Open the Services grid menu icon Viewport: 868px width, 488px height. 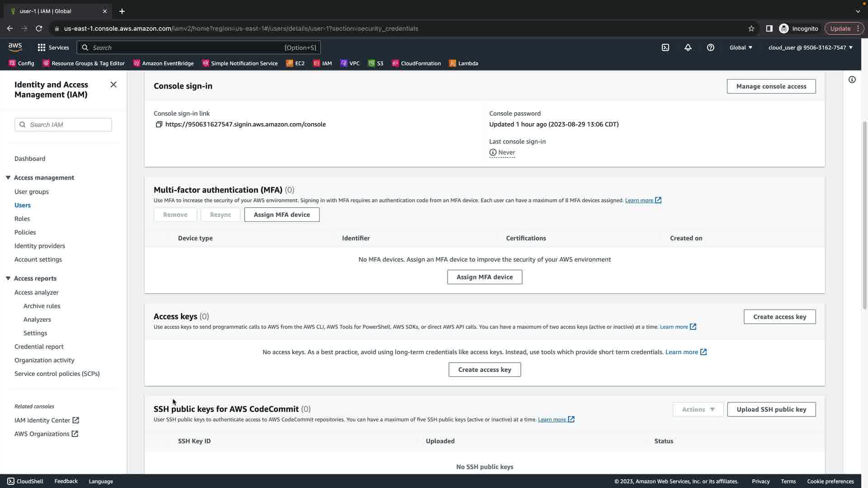click(x=42, y=47)
